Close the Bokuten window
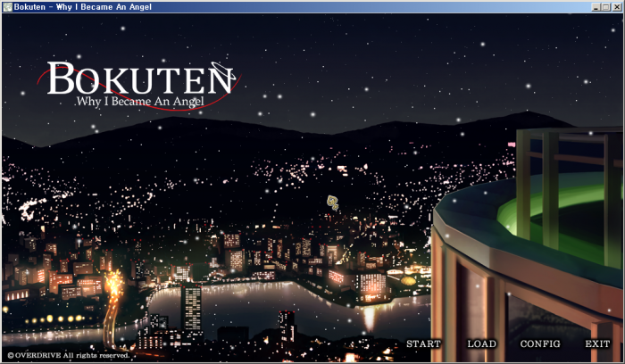This screenshot has width=625, height=364. tap(616, 7)
